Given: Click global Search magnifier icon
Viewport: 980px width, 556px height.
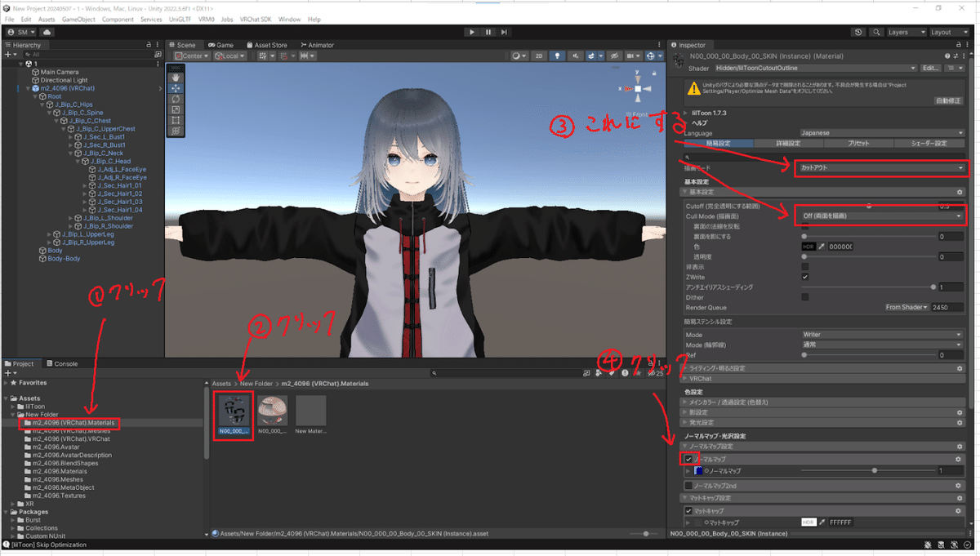Looking at the screenshot, I should 875,32.
